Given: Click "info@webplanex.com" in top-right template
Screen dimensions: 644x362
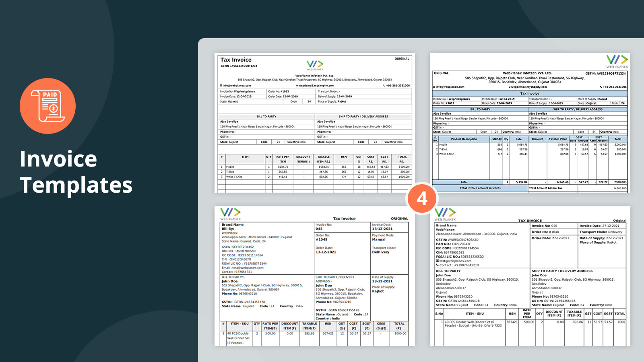Looking at the screenshot, I should 450,87.
